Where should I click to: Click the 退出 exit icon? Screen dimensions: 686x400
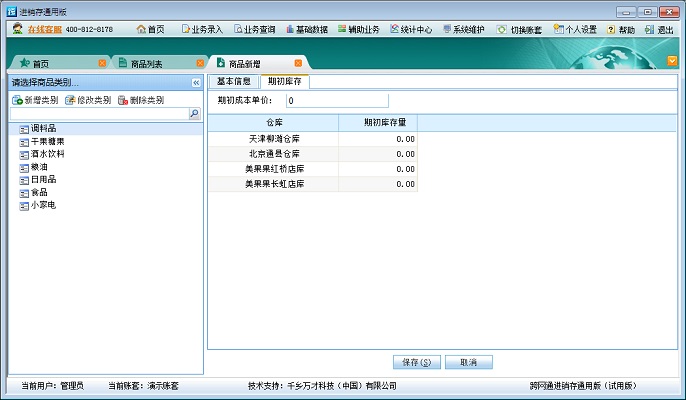coord(659,30)
